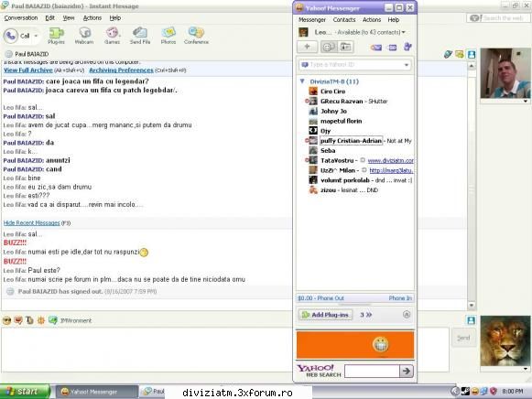Image resolution: width=532 pixels, height=399 pixels.
Task: Open the View menu in IM window
Action: pos(69,18)
